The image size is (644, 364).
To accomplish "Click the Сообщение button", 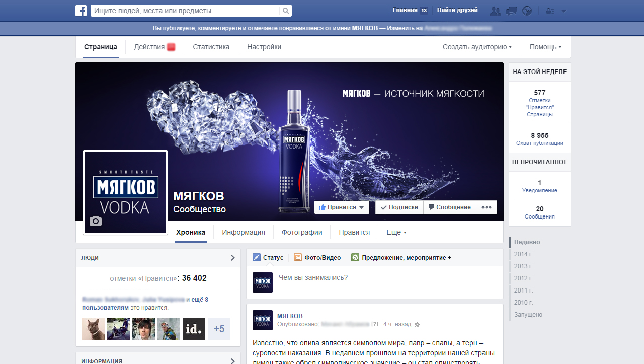I will 449,207.
